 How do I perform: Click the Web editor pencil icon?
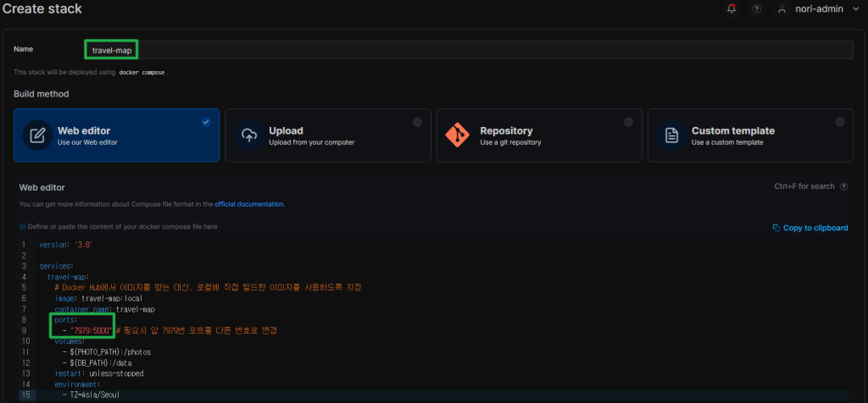pos(37,135)
